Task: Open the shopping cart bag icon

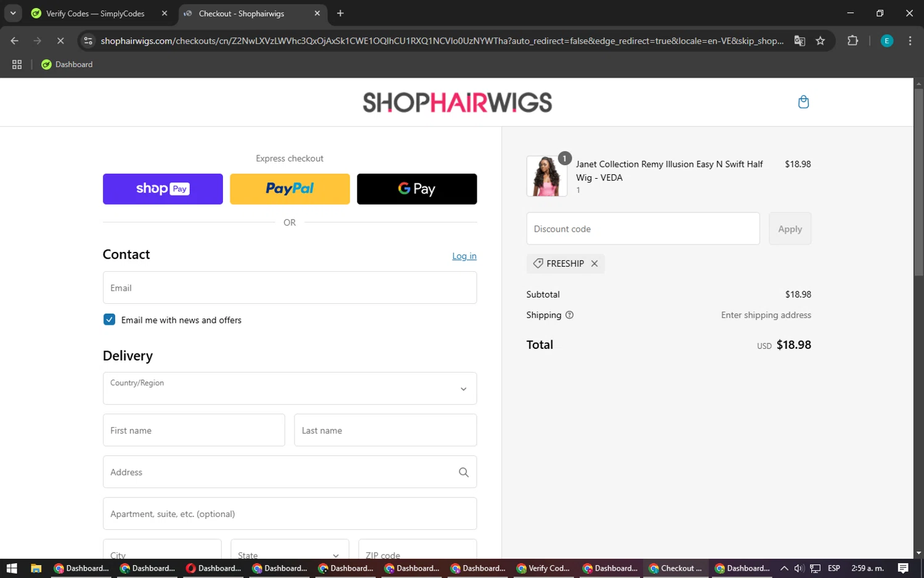Action: pos(803,102)
